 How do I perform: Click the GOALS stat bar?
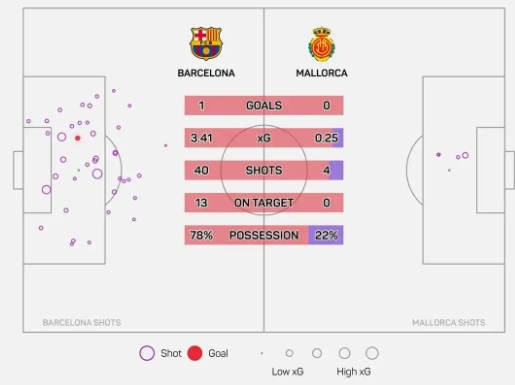click(x=264, y=105)
